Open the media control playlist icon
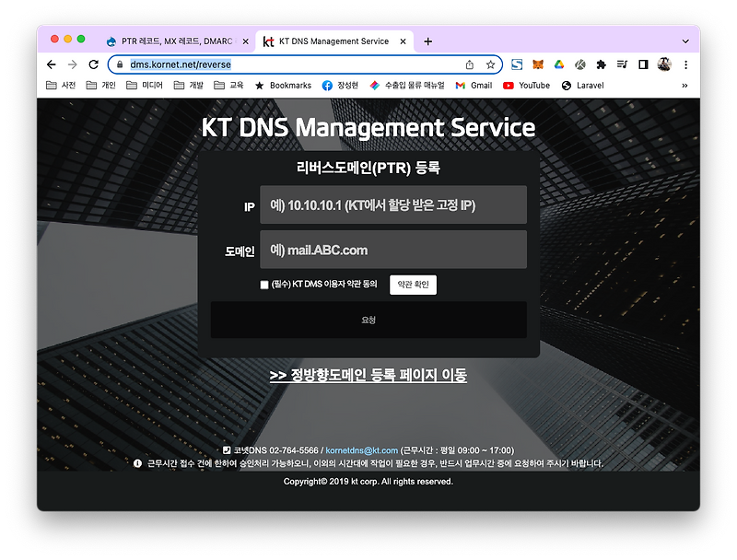Image resolution: width=737 pixels, height=560 pixels. pyautogui.click(x=622, y=64)
